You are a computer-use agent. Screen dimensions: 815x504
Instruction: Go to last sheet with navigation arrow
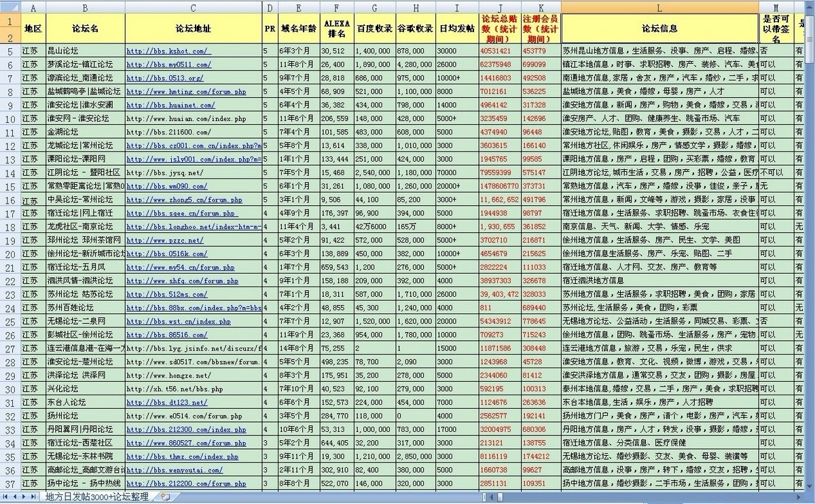click(x=34, y=497)
